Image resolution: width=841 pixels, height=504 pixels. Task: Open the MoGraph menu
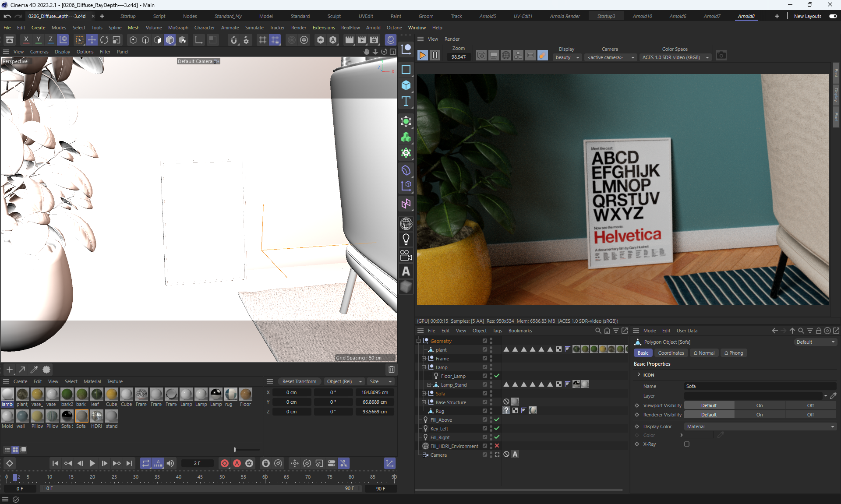tap(178, 28)
